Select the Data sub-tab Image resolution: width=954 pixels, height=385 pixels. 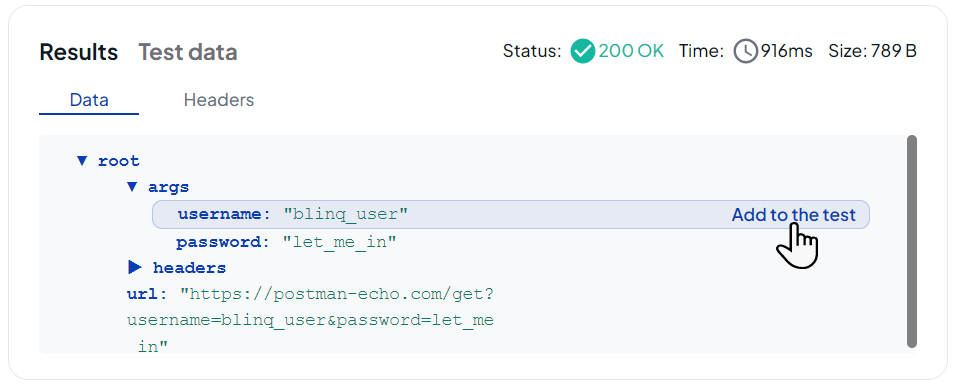[x=89, y=100]
